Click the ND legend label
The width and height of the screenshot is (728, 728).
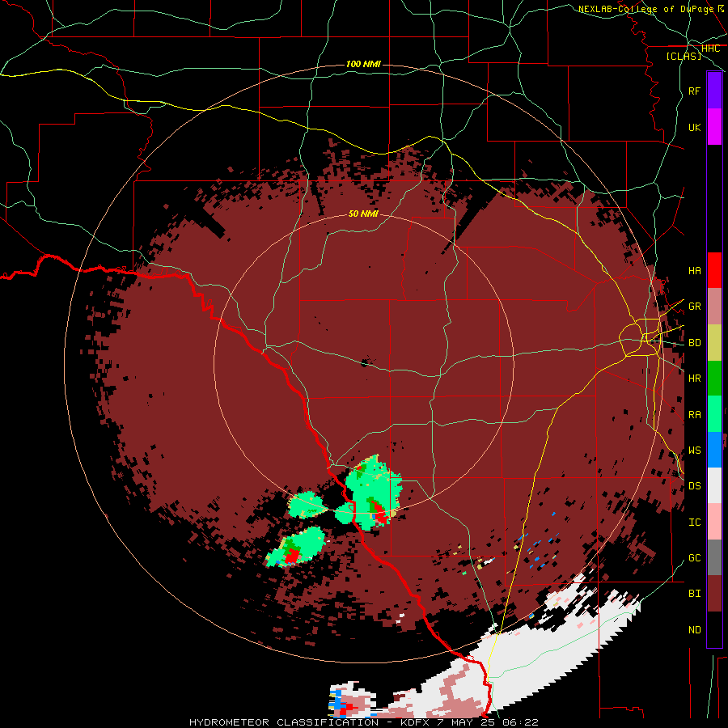(694, 630)
